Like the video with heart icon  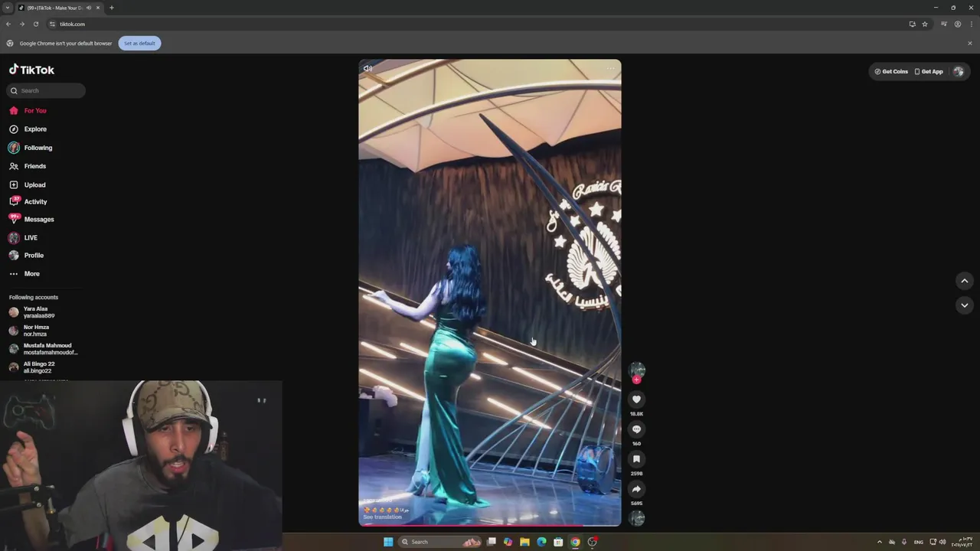636,399
